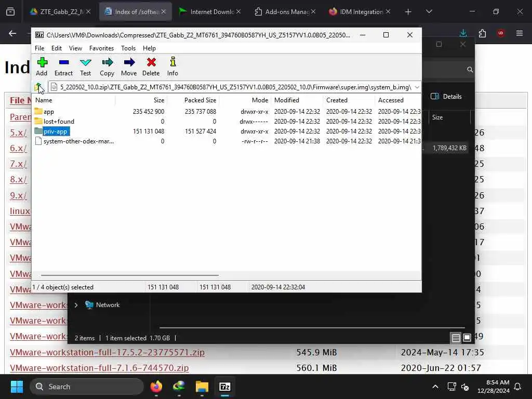Open VMware-workstation-full-7.1.6-744570.zip link
Image resolution: width=532 pixels, height=399 pixels.
pos(99,368)
